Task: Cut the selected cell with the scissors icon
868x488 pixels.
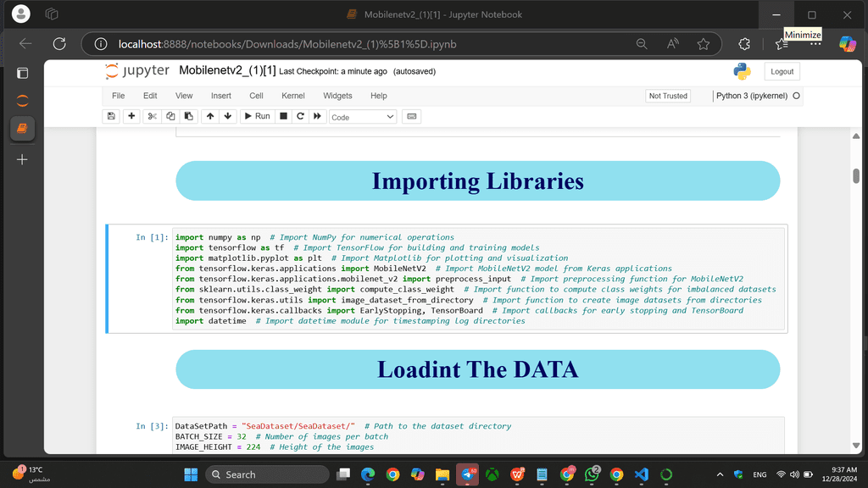Action: point(152,116)
